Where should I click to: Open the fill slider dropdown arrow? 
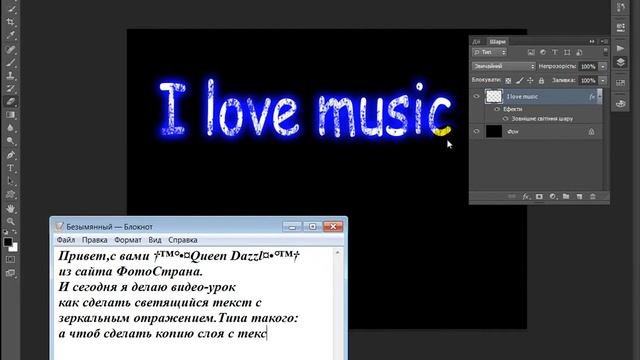pyautogui.click(x=603, y=80)
